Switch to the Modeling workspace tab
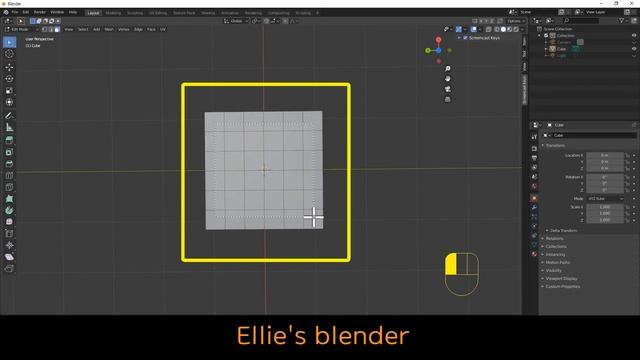This screenshot has height=360, width=640. [x=113, y=13]
